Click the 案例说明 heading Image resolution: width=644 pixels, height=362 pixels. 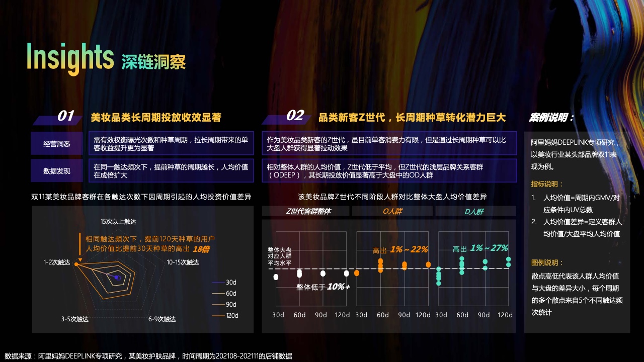(x=551, y=118)
